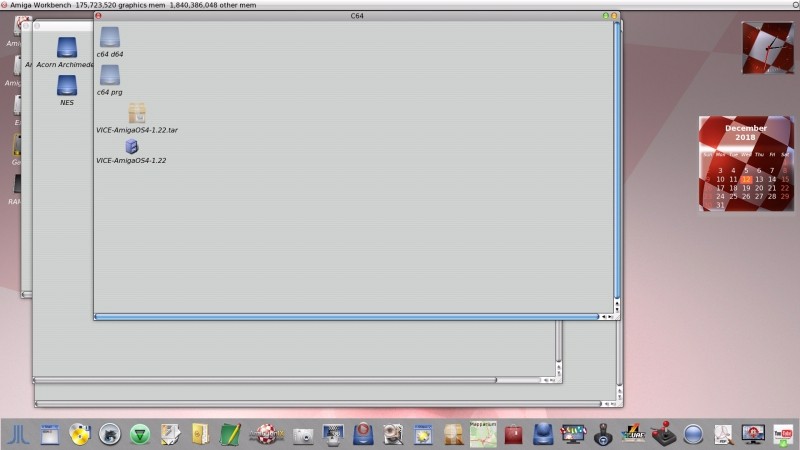This screenshot has width=800, height=450.
Task: Open the Mapparium map dock icon
Action: coord(483,434)
